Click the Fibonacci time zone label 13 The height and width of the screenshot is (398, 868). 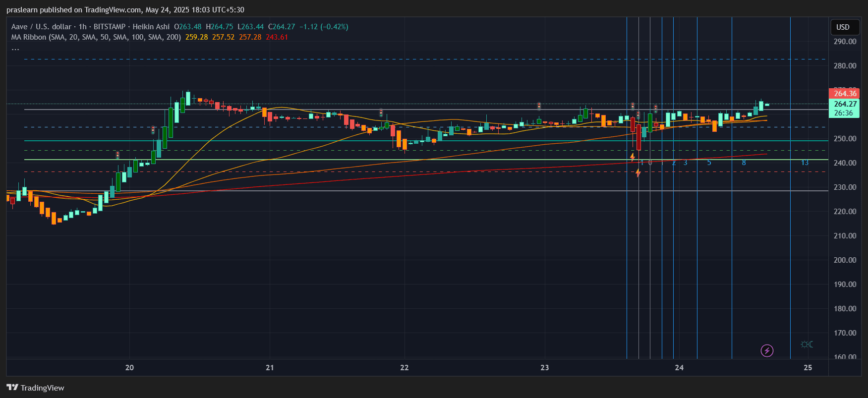pos(805,163)
